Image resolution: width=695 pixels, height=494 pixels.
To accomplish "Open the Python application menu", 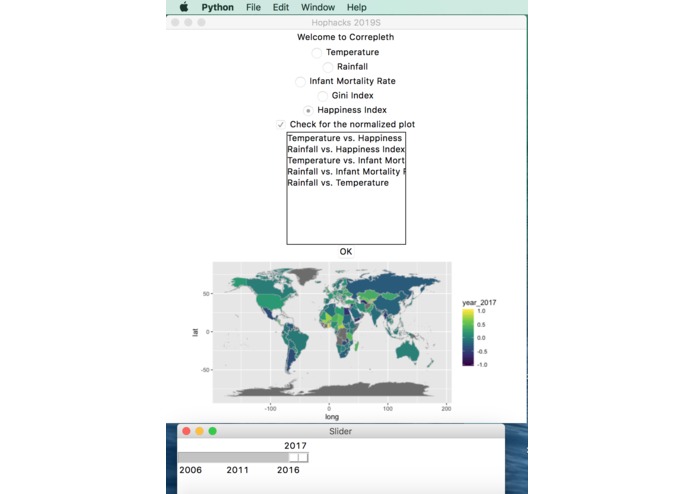I will (217, 8).
